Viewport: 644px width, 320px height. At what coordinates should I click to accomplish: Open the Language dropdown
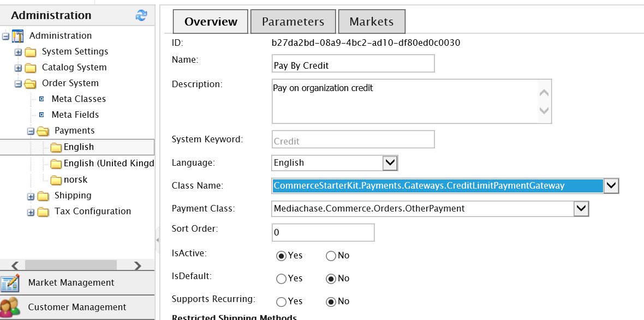pyautogui.click(x=391, y=162)
